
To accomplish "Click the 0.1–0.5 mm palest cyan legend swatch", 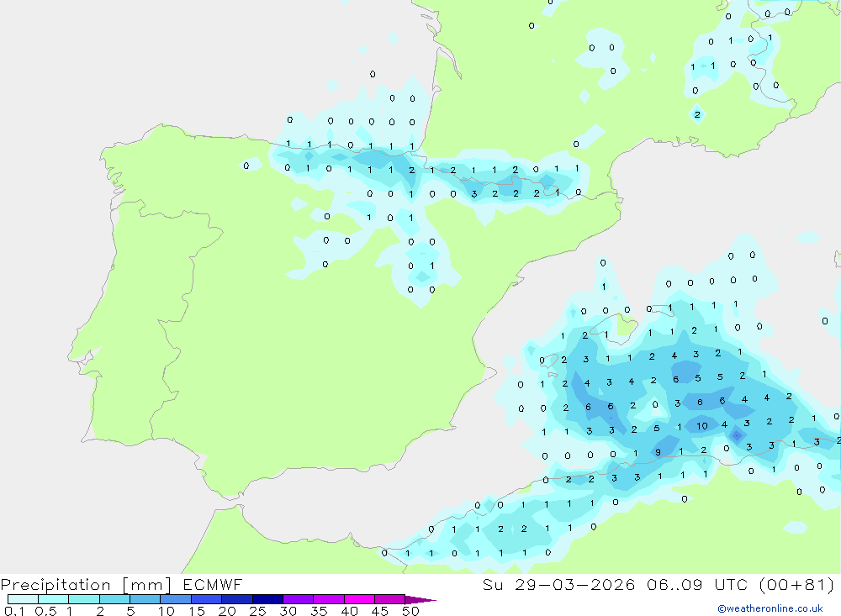I will click(x=23, y=599).
